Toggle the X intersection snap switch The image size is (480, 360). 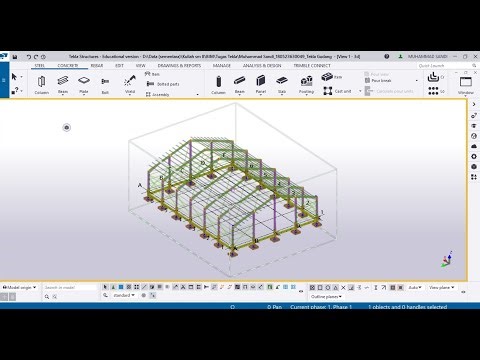343,287
